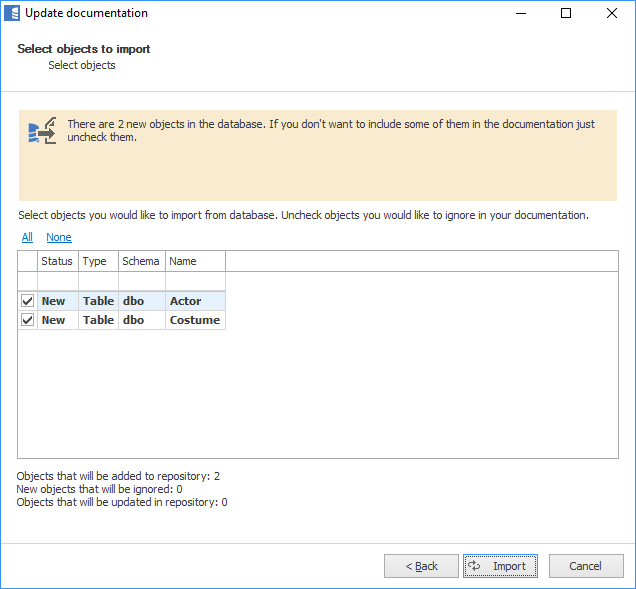Select all objects with the All link
The image size is (636, 589).
[27, 238]
